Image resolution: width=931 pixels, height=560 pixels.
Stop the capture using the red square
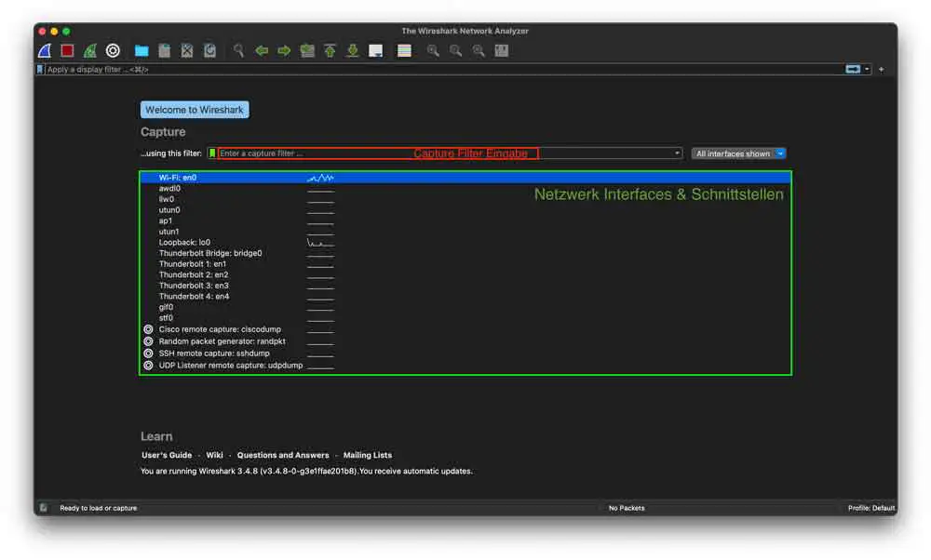pos(67,51)
